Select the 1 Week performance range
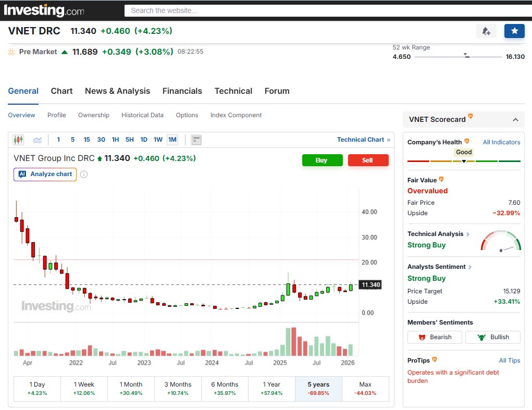Screen dimensions: 532x410 pyautogui.click(x=84, y=389)
